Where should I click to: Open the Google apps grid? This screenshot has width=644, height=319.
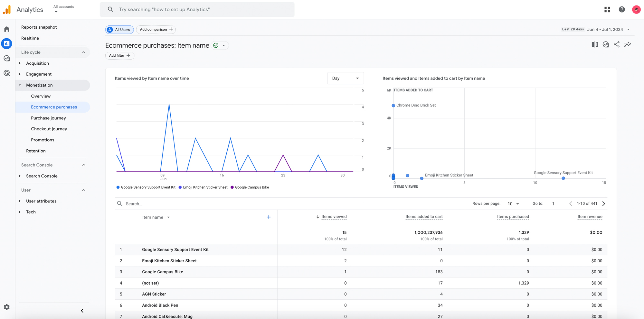[607, 10]
